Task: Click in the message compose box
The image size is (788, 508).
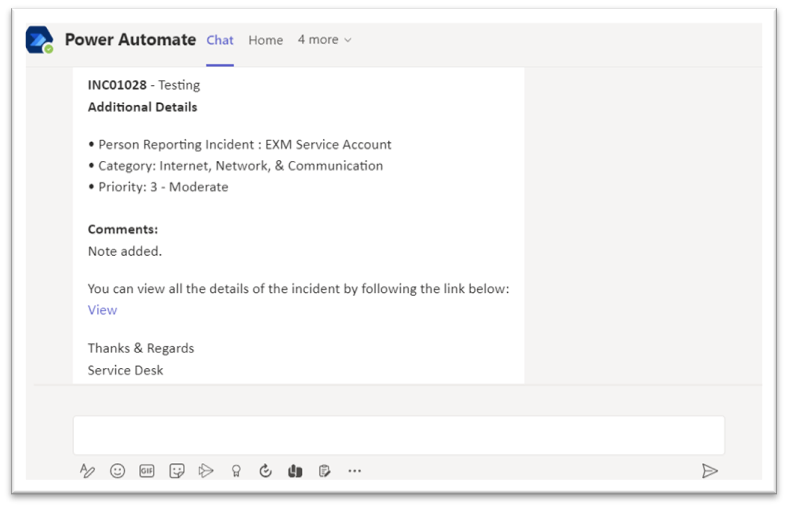Action: (x=399, y=435)
